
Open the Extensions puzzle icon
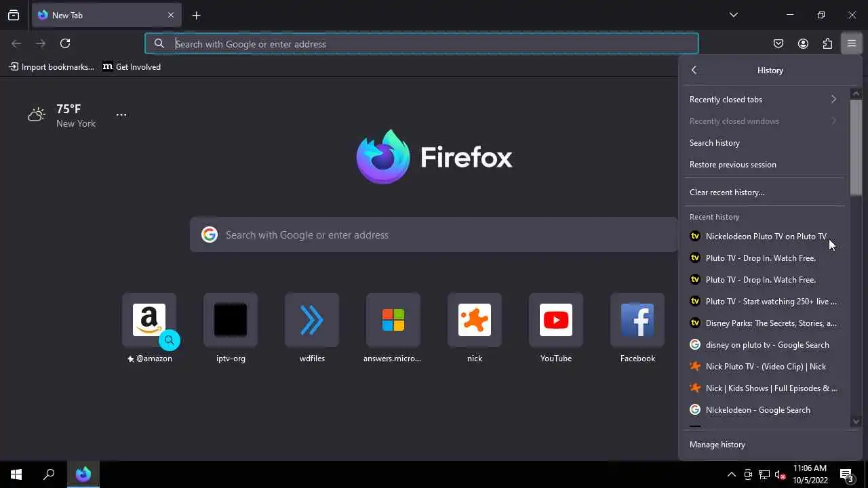(827, 43)
